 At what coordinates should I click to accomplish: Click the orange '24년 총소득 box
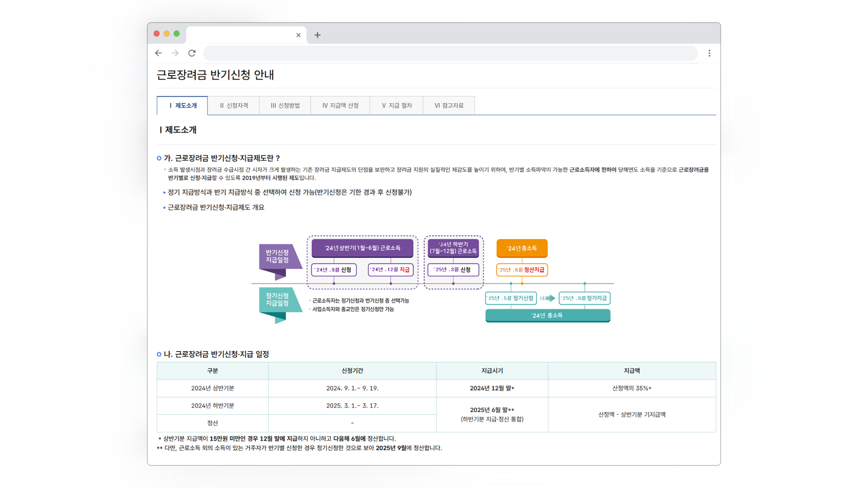522,248
